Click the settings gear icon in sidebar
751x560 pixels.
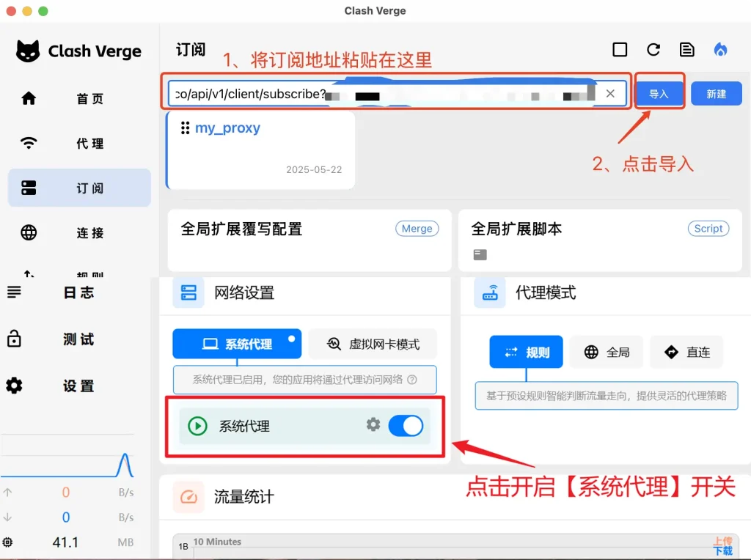15,386
